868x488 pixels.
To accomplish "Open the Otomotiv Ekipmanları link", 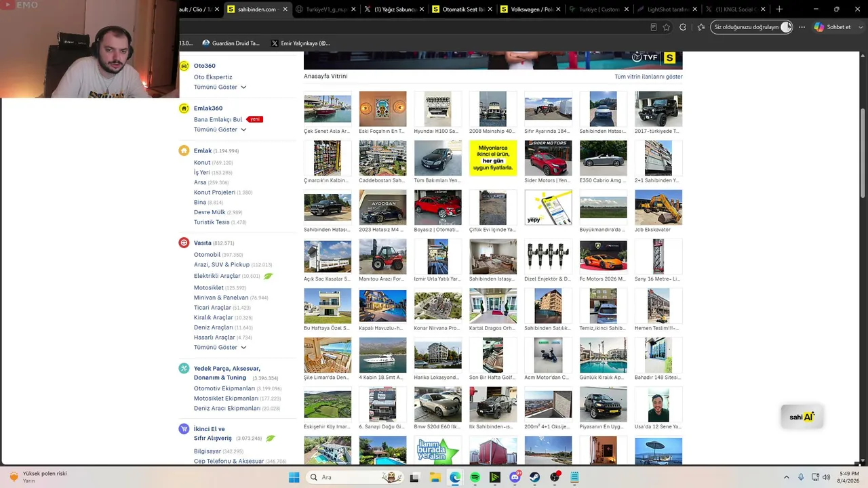I will pos(224,388).
